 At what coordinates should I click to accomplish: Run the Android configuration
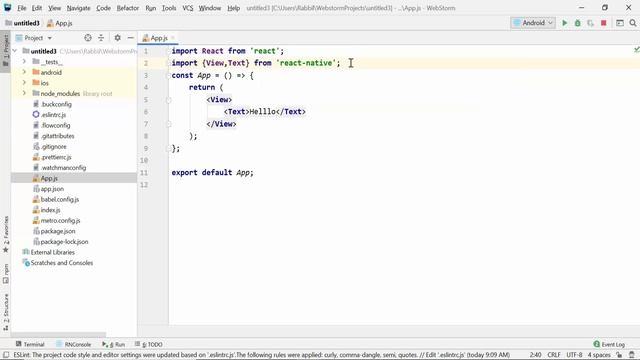[x=565, y=23]
